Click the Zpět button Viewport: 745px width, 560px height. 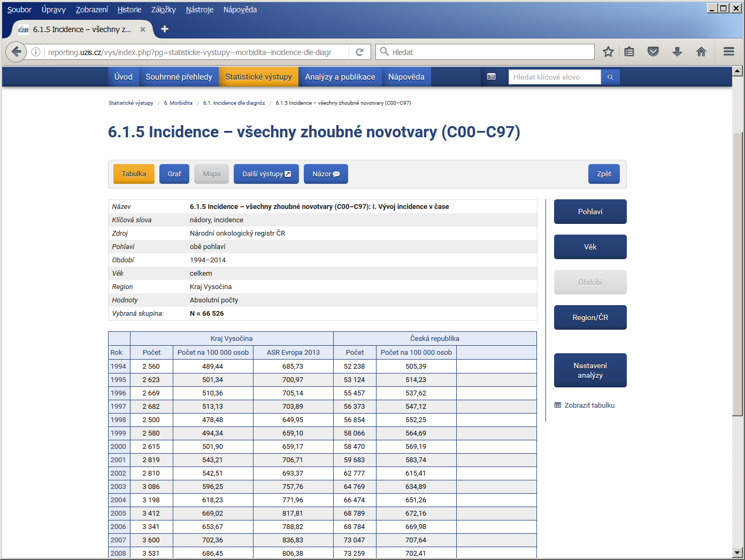(x=604, y=174)
